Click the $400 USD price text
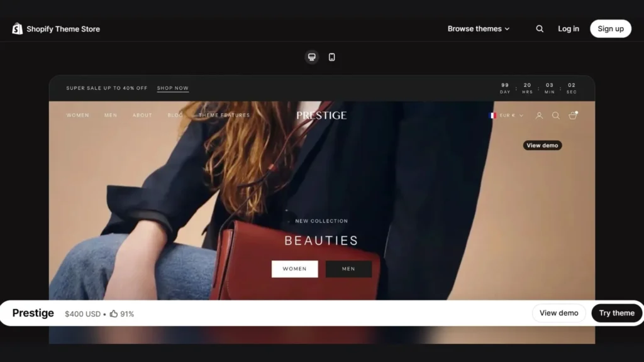This screenshot has width=644, height=362. coord(82,314)
